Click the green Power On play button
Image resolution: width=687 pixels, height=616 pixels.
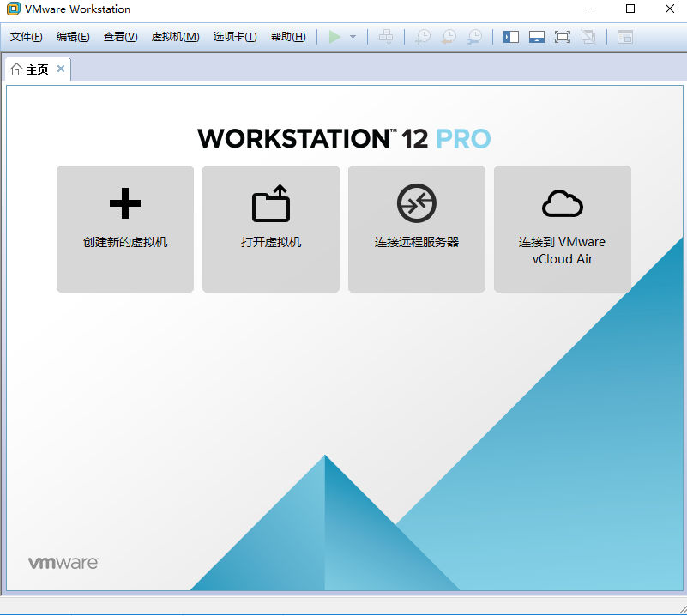click(334, 37)
